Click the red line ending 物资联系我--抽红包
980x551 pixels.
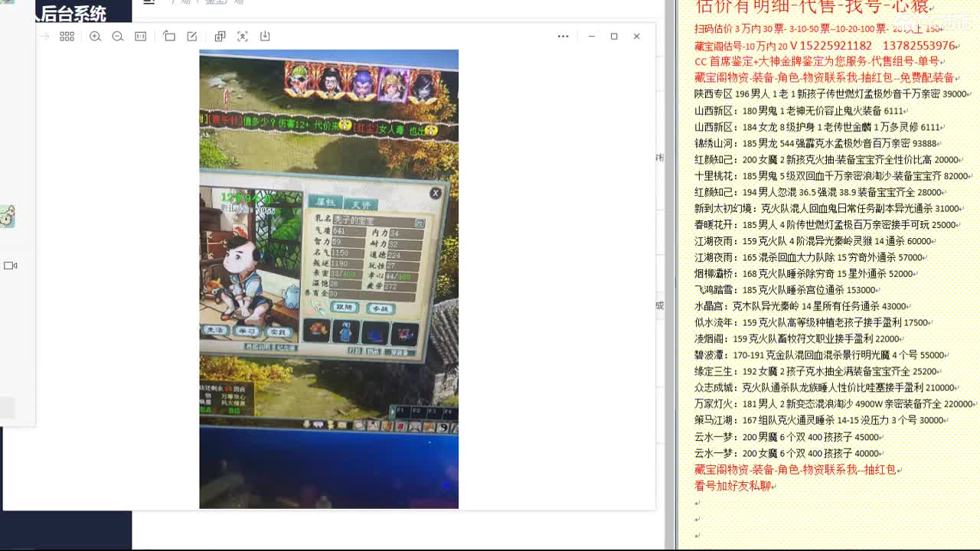pyautogui.click(x=795, y=469)
